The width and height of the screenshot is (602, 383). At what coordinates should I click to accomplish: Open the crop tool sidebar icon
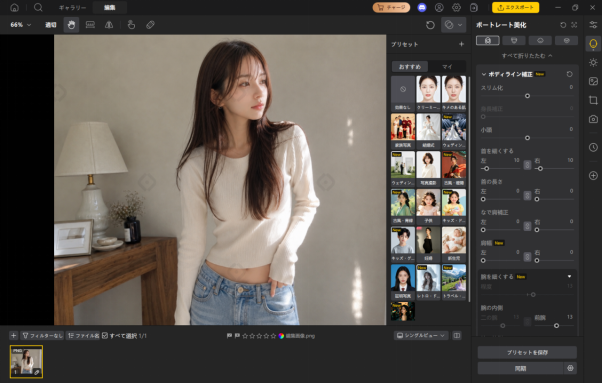coord(593,100)
